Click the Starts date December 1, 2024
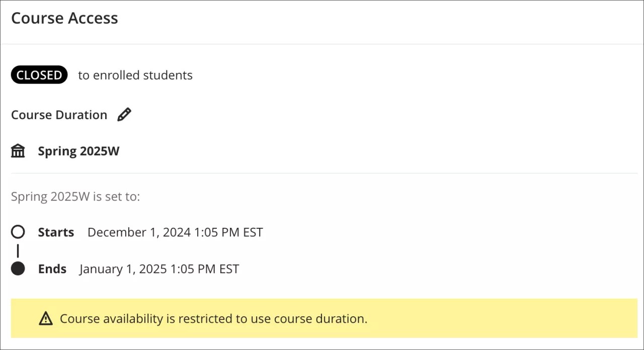 tap(175, 232)
